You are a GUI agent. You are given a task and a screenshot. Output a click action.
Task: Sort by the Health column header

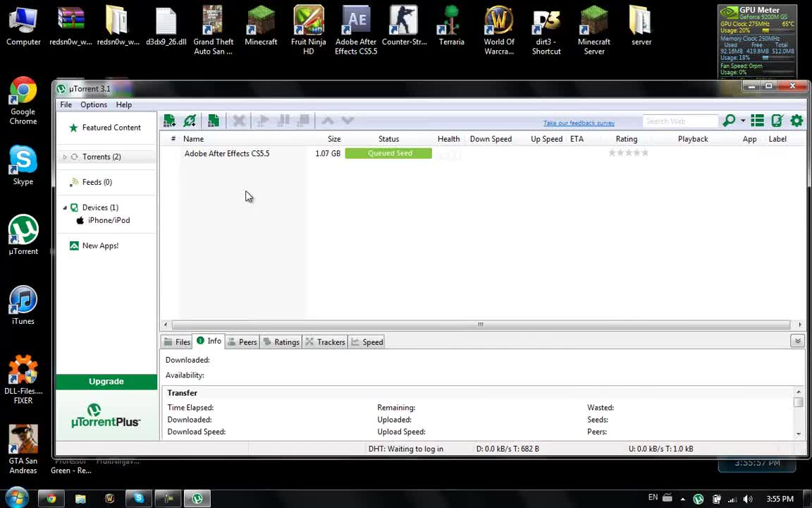(x=448, y=139)
